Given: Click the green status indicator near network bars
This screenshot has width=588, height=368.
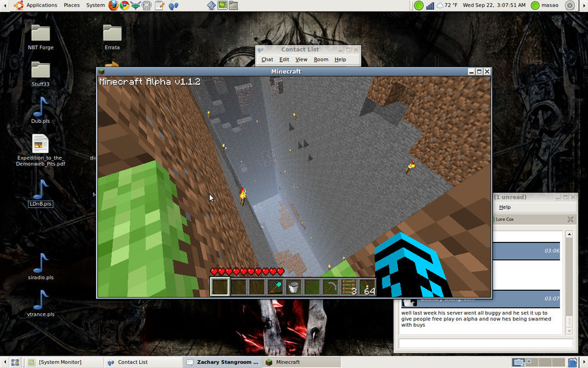Looking at the screenshot, I should pos(419,5).
